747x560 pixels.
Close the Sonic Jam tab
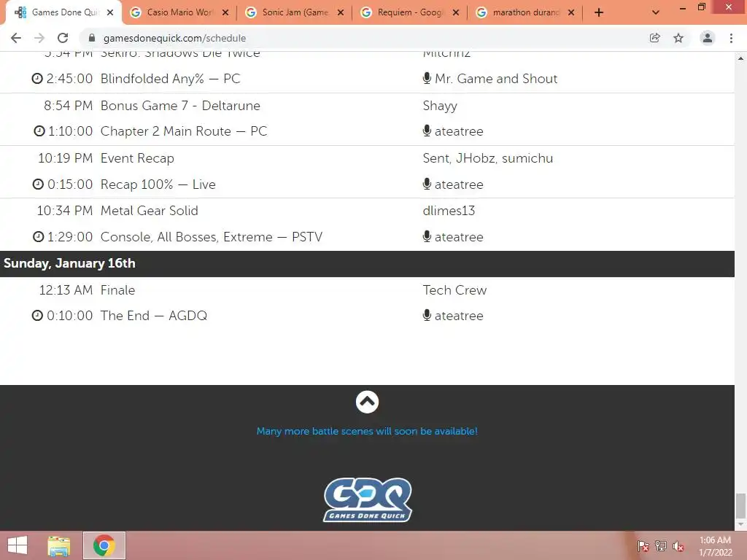coord(341,13)
